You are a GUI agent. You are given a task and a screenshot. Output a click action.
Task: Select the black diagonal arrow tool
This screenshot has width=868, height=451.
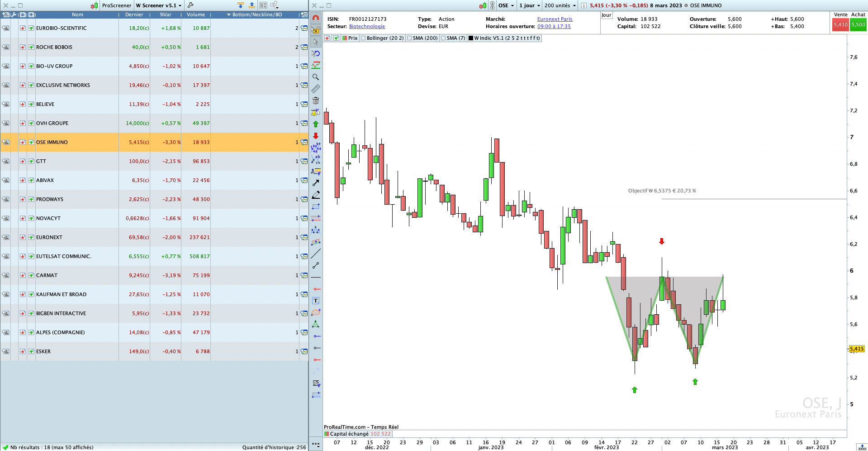point(316,183)
